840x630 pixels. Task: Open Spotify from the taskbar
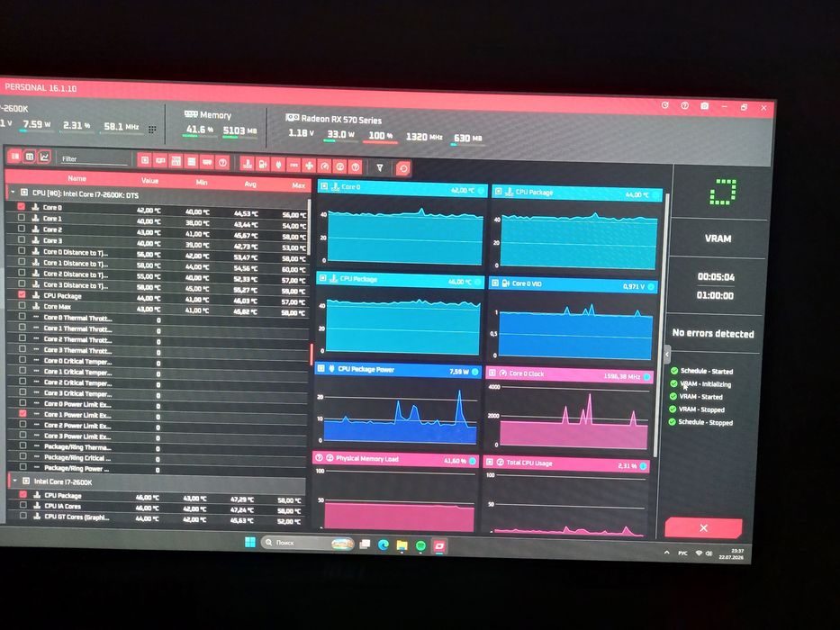coord(420,546)
